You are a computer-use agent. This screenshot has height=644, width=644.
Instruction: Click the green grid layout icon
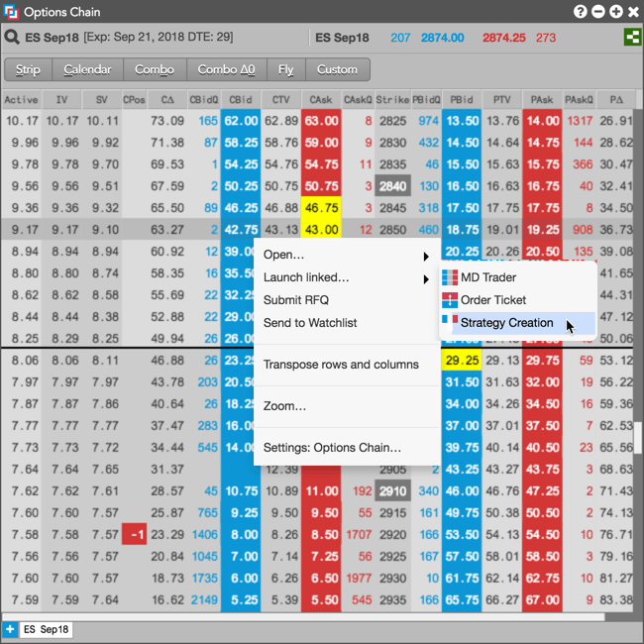pyautogui.click(x=632, y=38)
